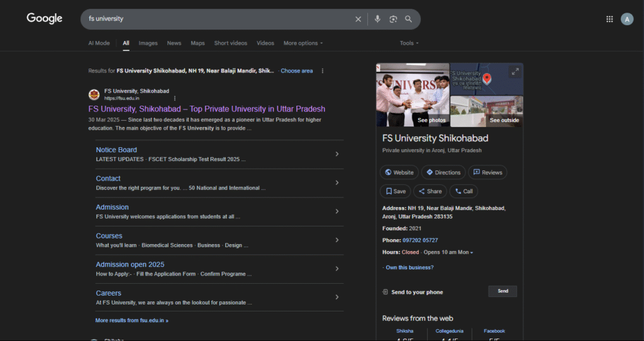Expand the map in knowledge panel
The image size is (644, 341).
tap(515, 72)
